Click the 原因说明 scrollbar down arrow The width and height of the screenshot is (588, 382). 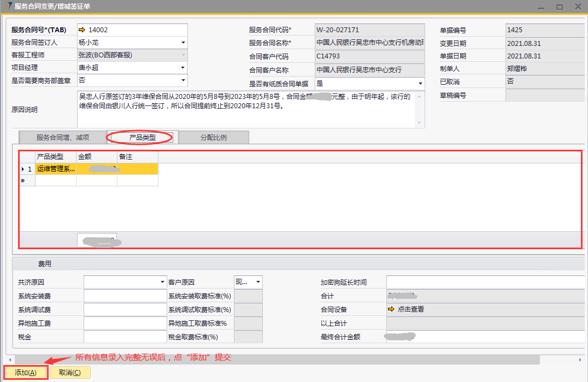click(420, 123)
